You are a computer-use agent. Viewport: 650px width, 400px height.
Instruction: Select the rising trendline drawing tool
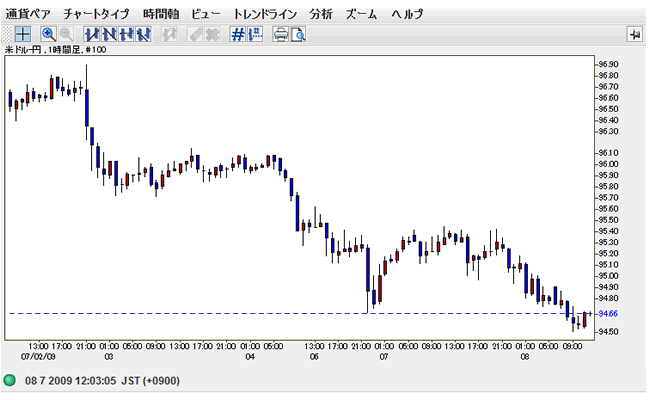click(x=92, y=34)
